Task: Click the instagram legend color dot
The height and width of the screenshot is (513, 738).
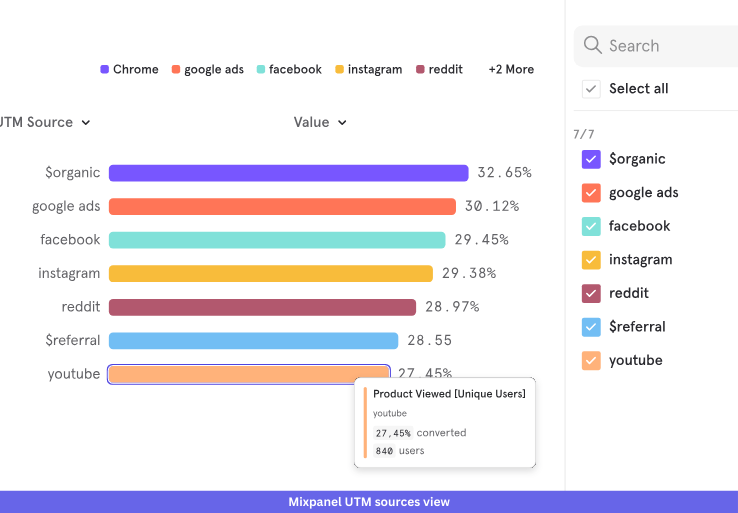Action: click(340, 70)
